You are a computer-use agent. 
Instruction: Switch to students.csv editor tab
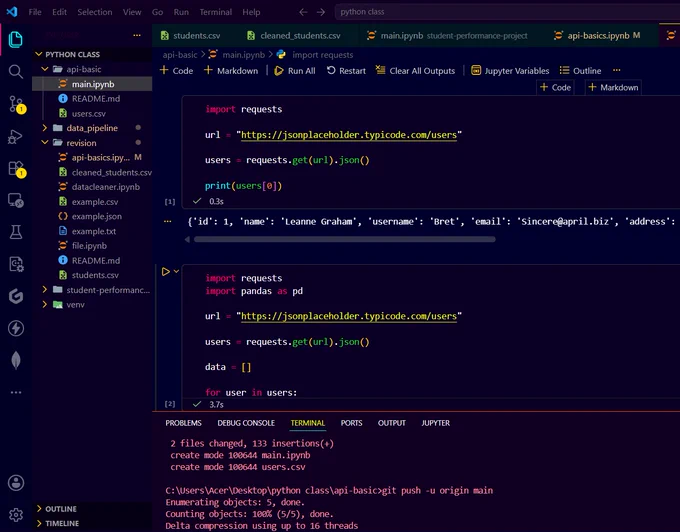click(190, 36)
